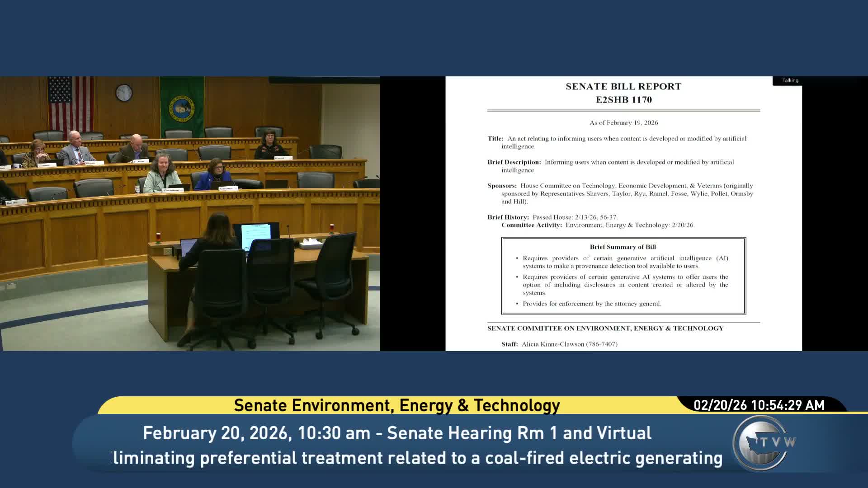The height and width of the screenshot is (488, 868).
Task: Select the hearing room video pane
Action: coord(190,212)
